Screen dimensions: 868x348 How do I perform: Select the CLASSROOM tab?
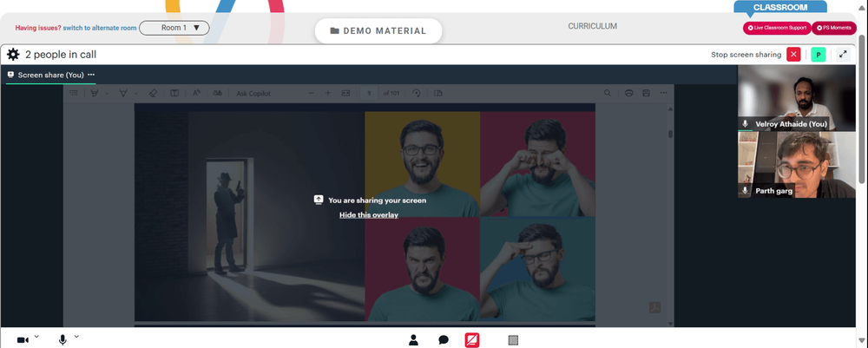(780, 7)
